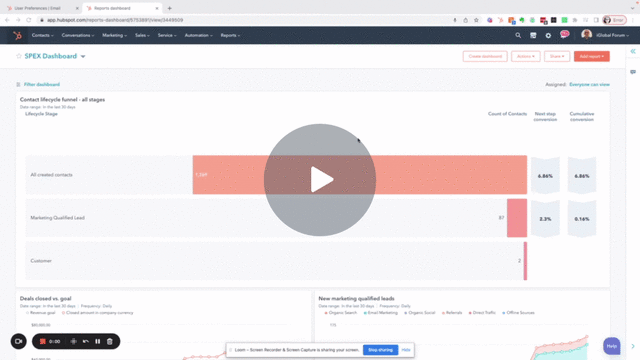Open the Extensions puzzle piece icon
640x360 pixels.
[575, 20]
